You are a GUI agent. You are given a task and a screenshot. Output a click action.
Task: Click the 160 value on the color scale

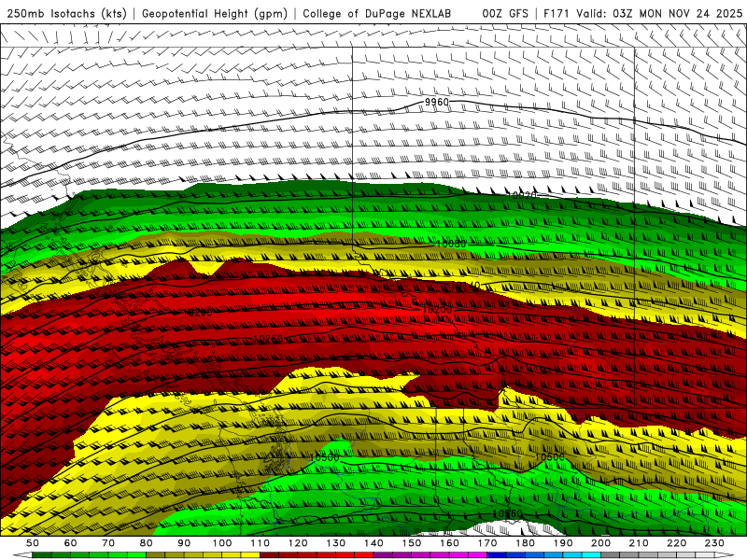click(449, 543)
